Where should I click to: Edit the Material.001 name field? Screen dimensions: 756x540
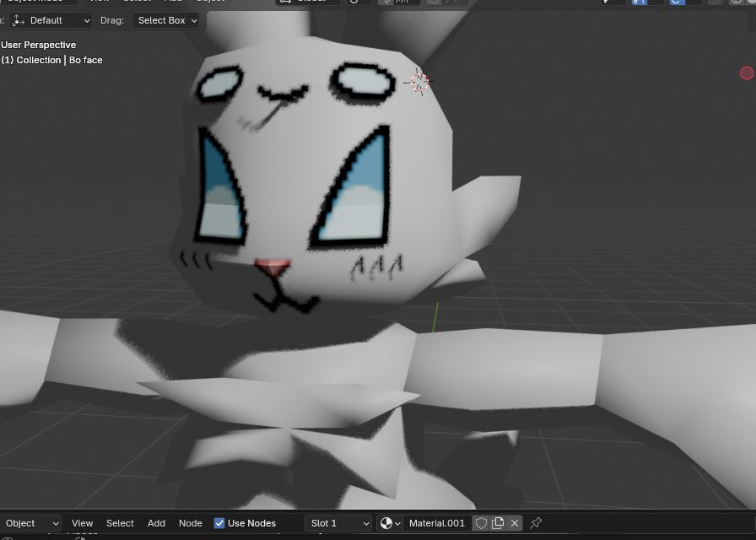pos(438,523)
